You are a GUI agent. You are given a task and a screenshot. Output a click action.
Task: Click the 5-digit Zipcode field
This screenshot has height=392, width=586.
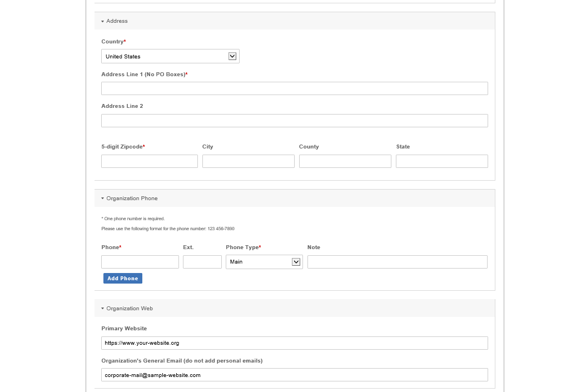(x=150, y=161)
